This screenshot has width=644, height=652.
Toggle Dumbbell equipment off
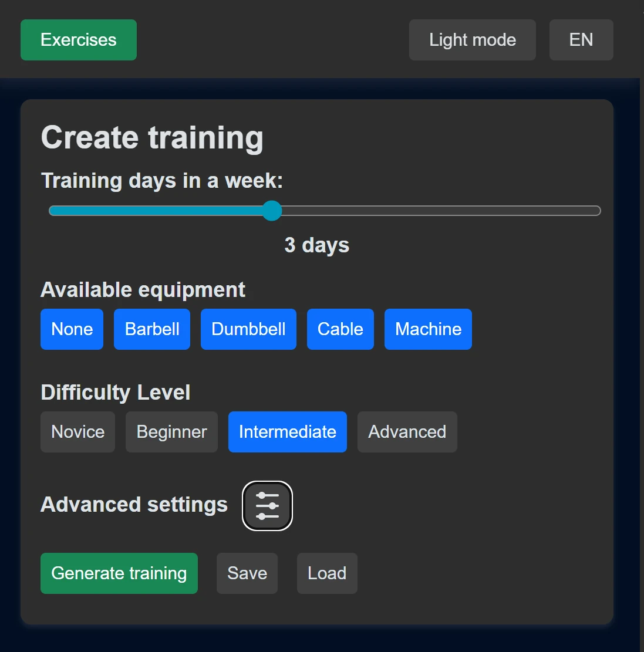point(248,329)
